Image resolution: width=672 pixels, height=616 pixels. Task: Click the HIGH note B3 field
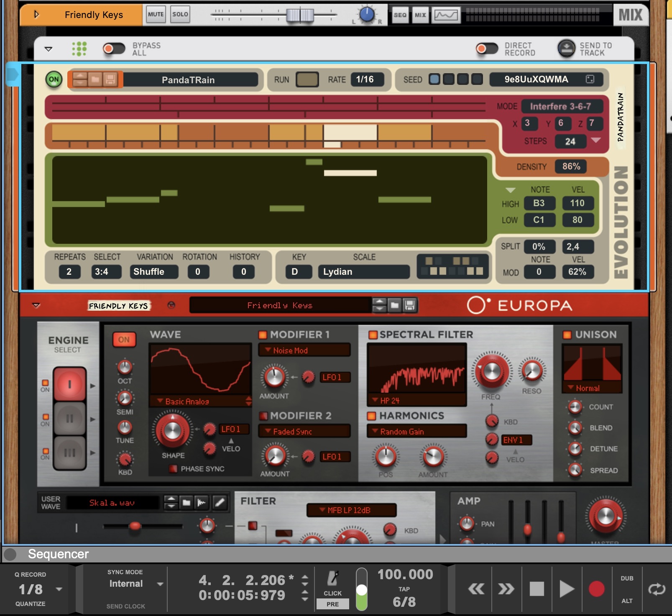coord(539,203)
